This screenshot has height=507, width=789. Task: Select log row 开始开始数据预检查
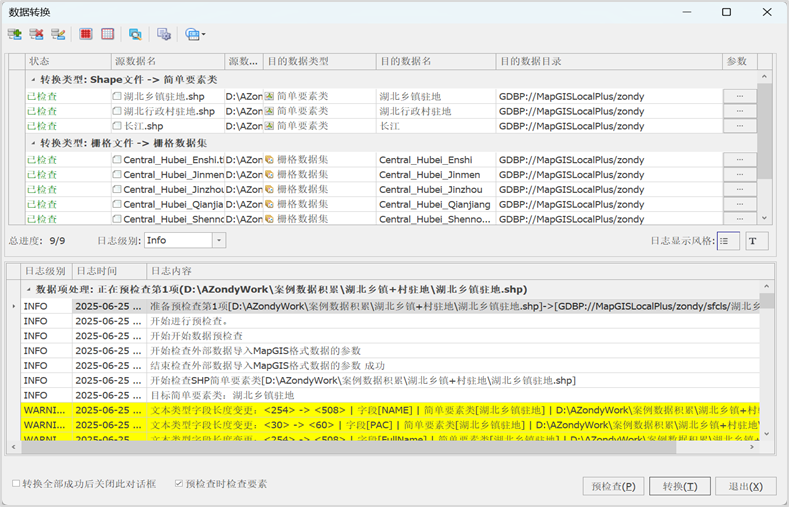[x=390, y=336]
